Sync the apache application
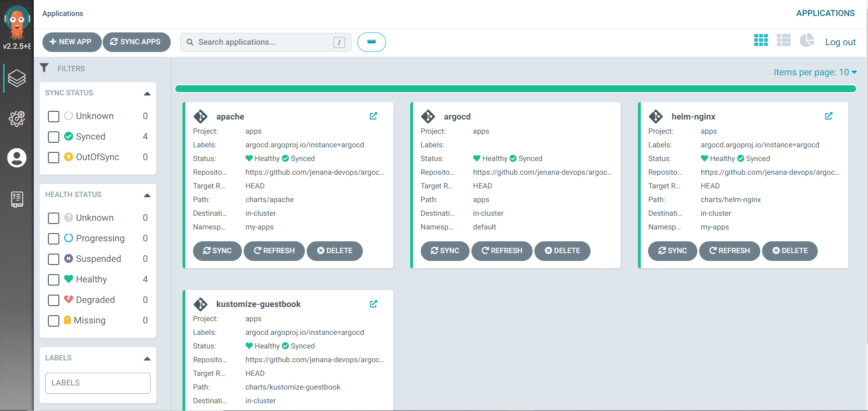Viewport: 868px width, 411px height. (217, 251)
